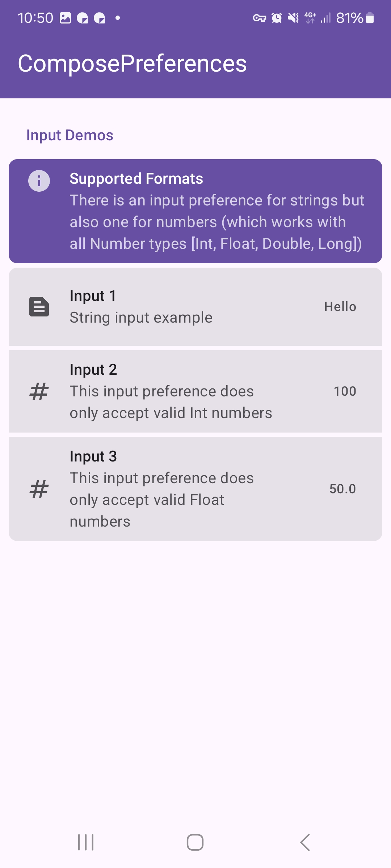This screenshot has width=391, height=868.
Task: Tap the ComposePreferences app title
Action: click(x=132, y=64)
